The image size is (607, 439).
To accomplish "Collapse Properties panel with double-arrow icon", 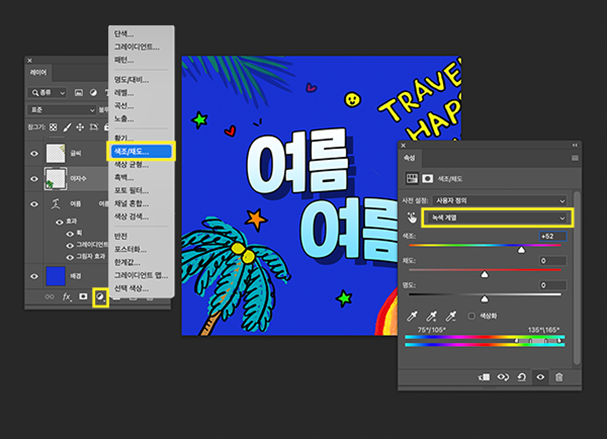I will (575, 145).
